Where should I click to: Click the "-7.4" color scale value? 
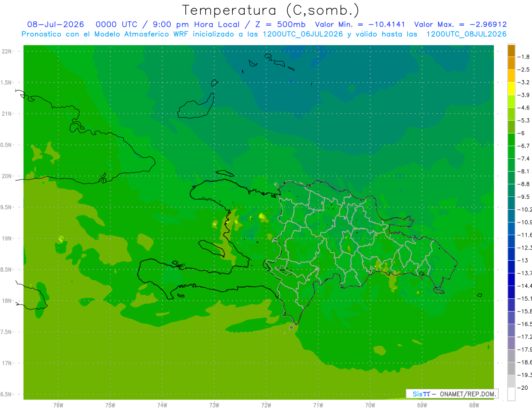coord(524,158)
